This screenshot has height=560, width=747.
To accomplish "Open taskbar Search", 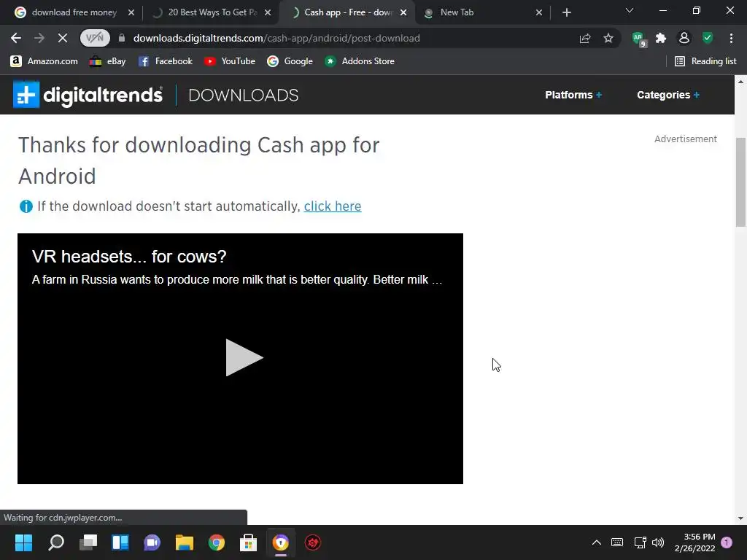I will (x=56, y=542).
